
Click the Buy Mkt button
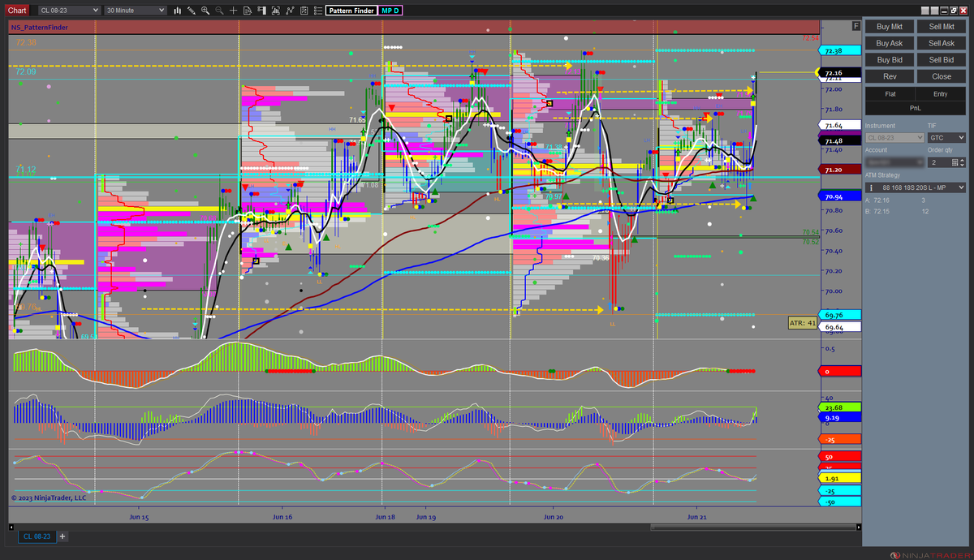[890, 27]
